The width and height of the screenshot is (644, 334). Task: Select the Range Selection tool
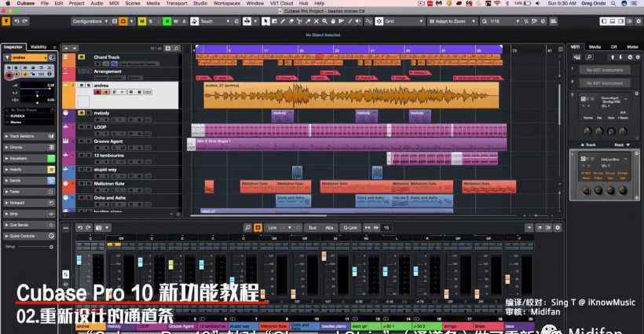274,21
